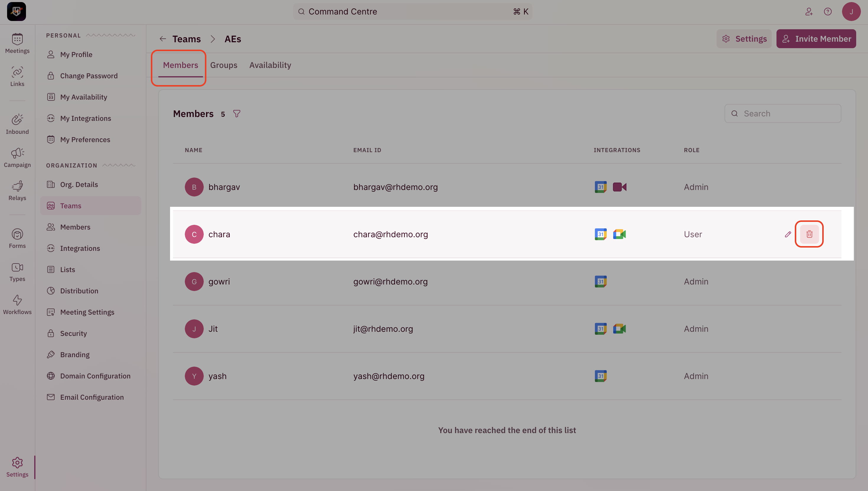Image resolution: width=868 pixels, height=491 pixels.
Task: Click the AEs breadcrumb title
Action: tap(233, 39)
